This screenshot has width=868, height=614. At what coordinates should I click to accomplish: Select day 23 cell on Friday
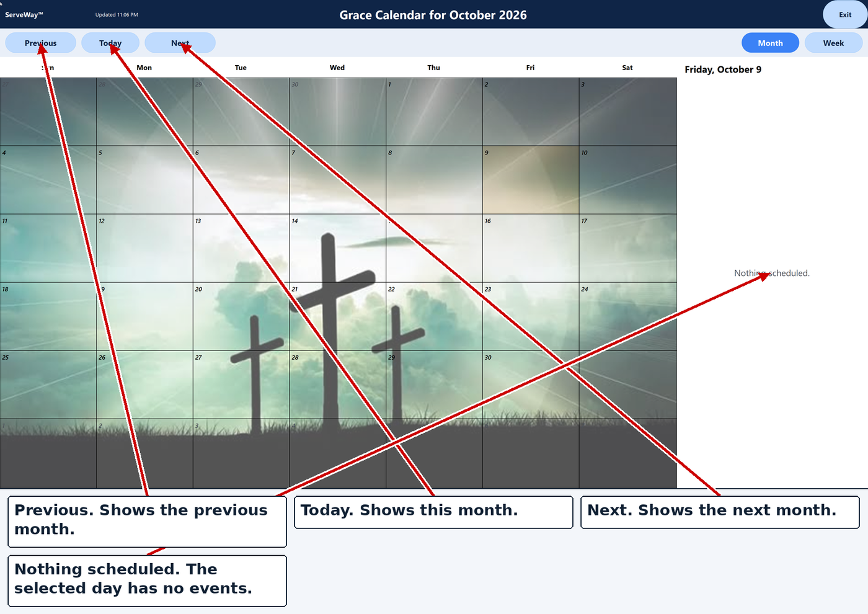point(531,316)
